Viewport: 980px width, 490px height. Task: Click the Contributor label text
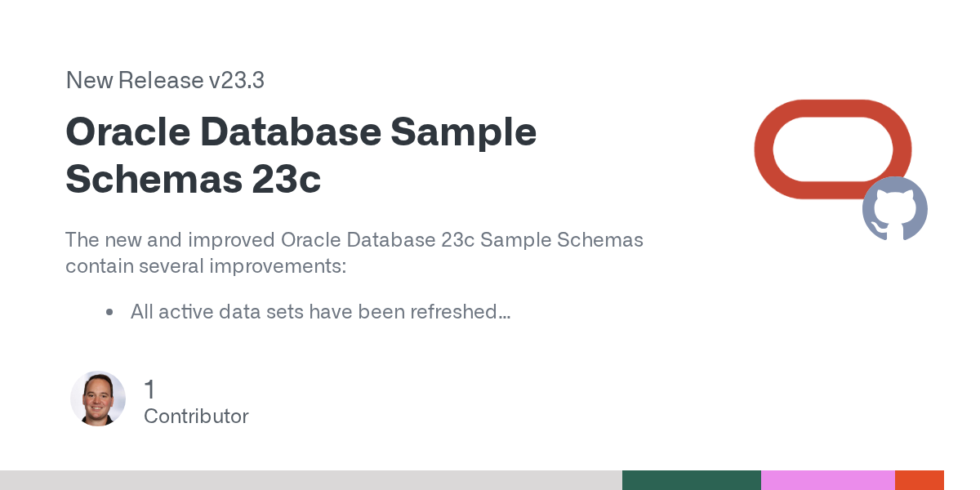(x=196, y=416)
